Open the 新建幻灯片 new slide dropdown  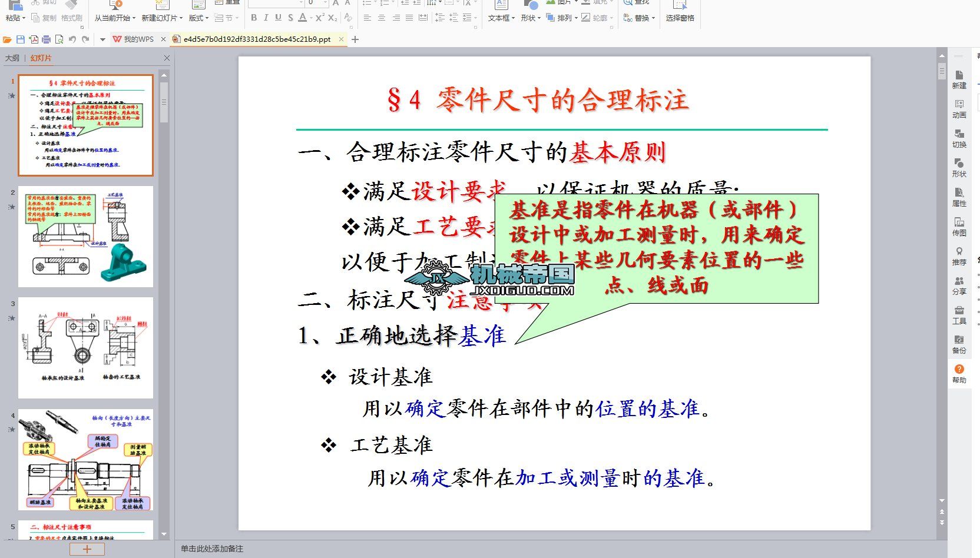[162, 18]
